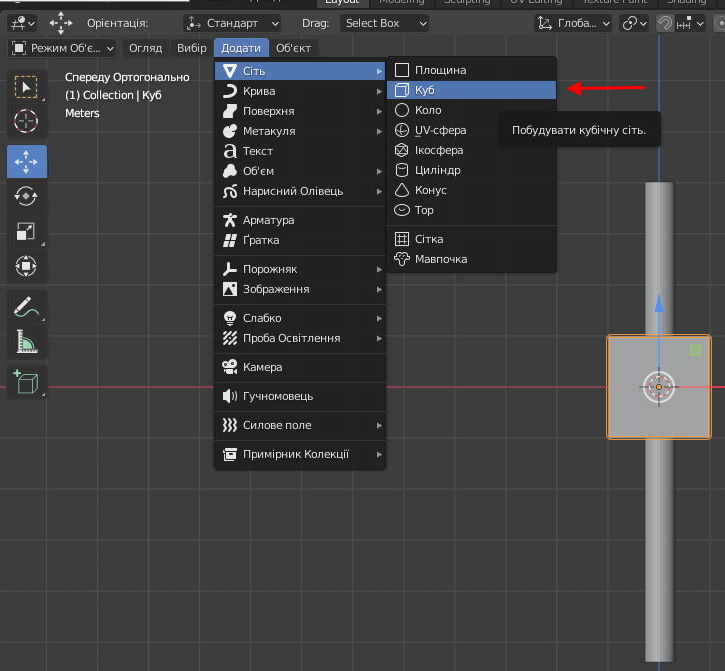Open the Огляд menu

[x=145, y=48]
